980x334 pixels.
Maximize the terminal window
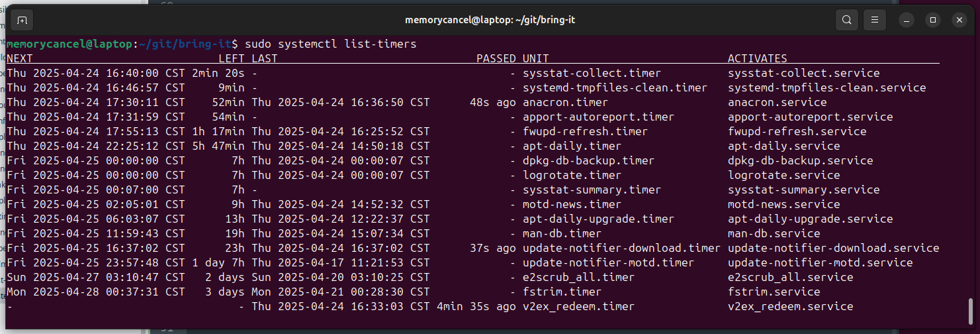(x=933, y=20)
